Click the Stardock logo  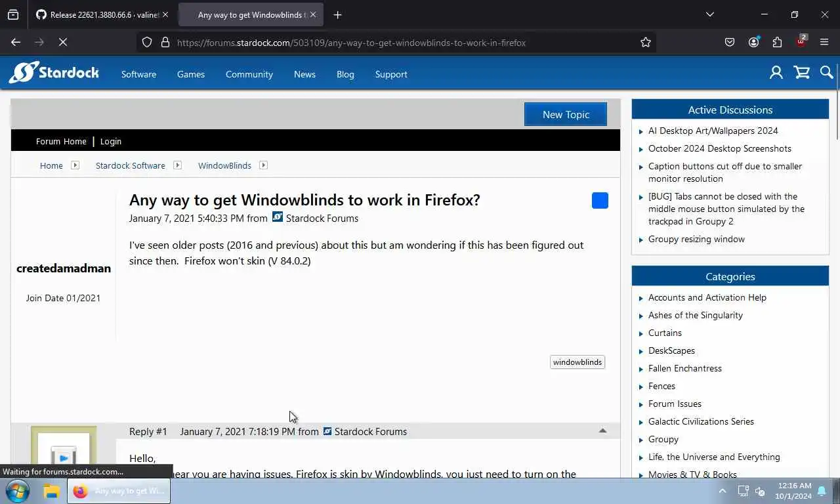point(54,73)
